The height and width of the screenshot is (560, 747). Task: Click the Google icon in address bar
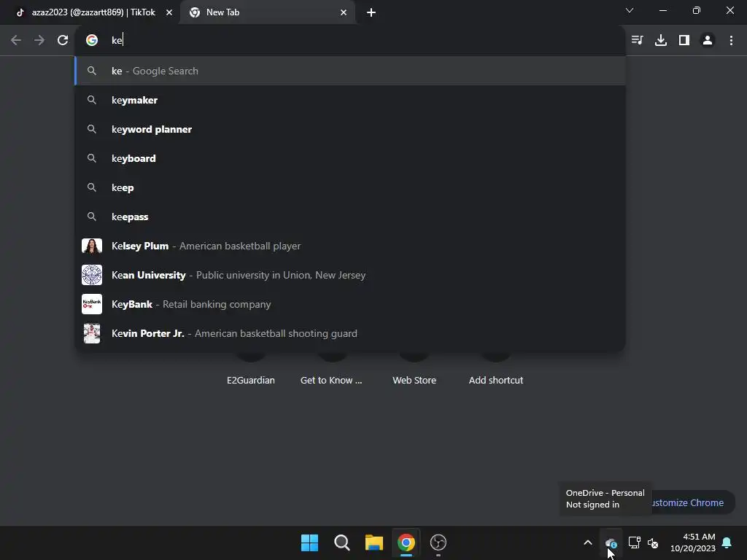[x=92, y=40]
